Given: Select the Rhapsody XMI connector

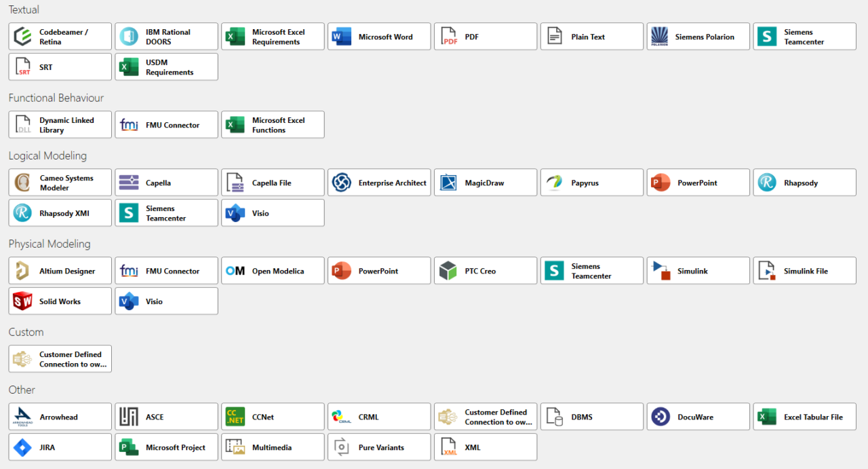Looking at the screenshot, I should (60, 213).
